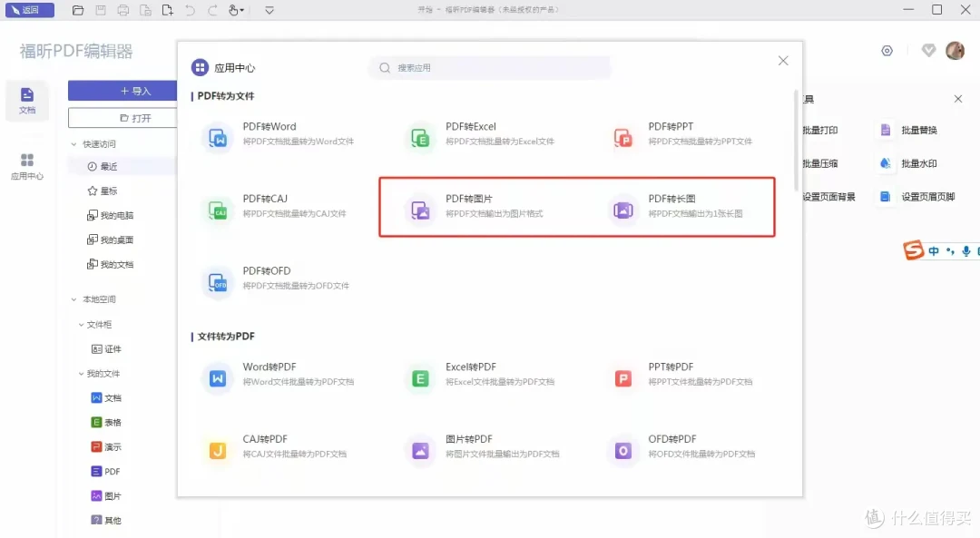Screen dimensions: 980x538
Task: Toggle the 中 Chinese input mode
Action: 934,251
